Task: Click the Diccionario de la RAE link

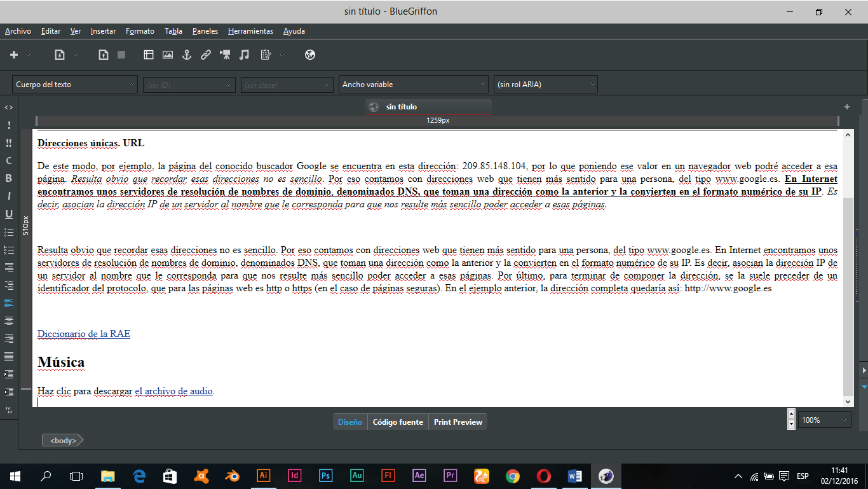Action: pos(84,334)
